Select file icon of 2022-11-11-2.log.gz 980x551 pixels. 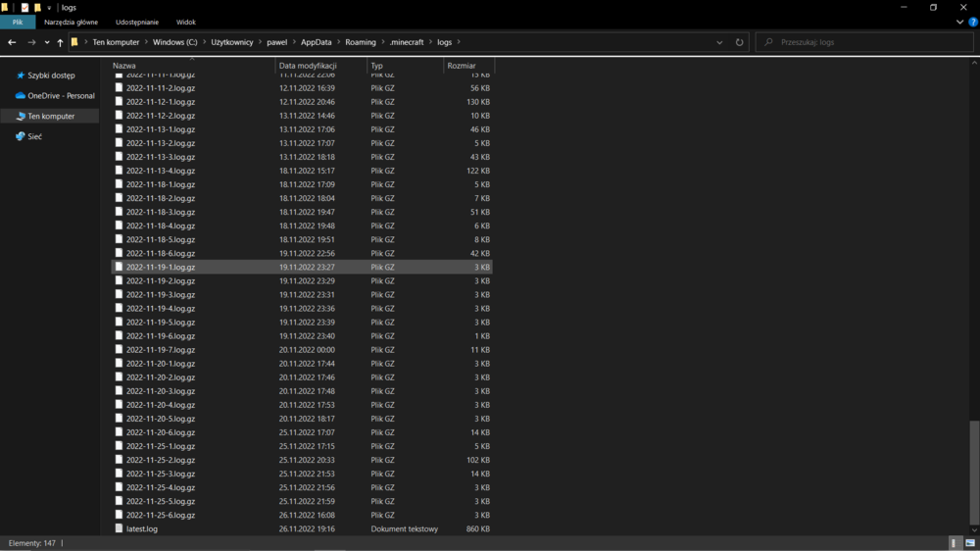pos(119,88)
